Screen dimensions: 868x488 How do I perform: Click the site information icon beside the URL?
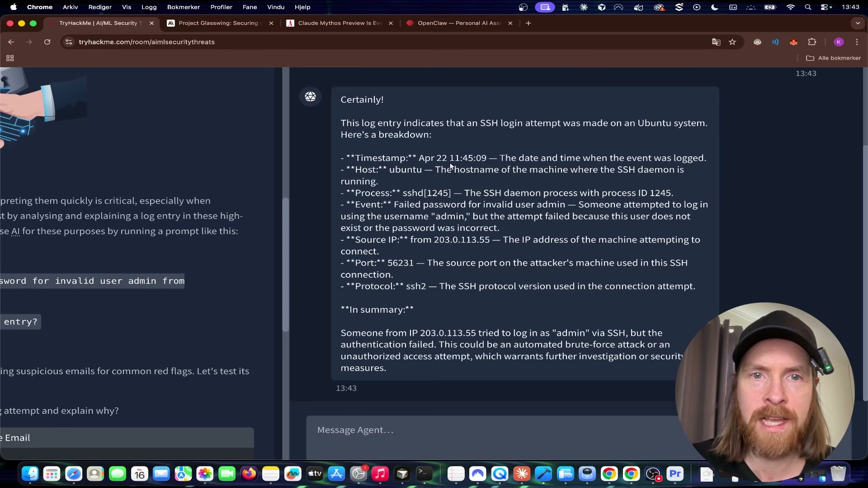(69, 42)
